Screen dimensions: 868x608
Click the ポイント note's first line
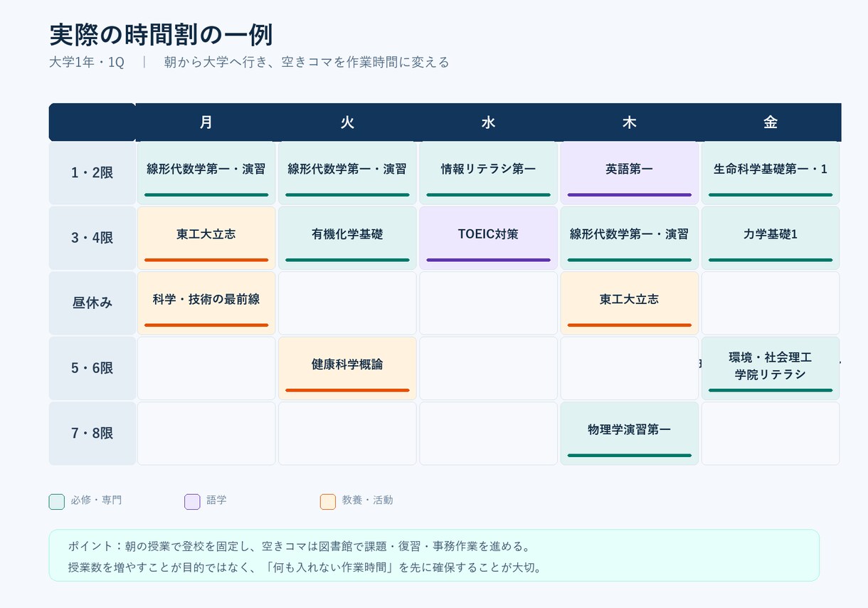pyautogui.click(x=299, y=547)
